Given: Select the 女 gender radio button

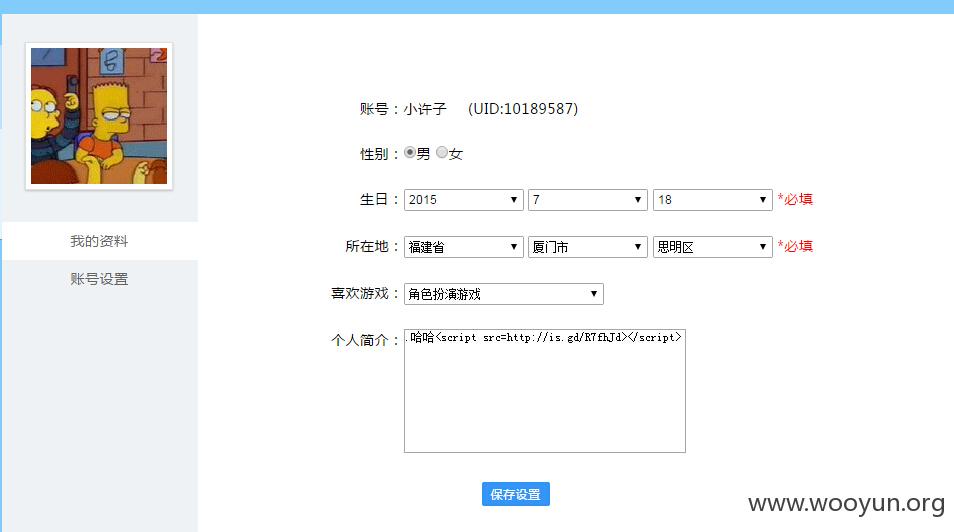Looking at the screenshot, I should click(x=442, y=152).
